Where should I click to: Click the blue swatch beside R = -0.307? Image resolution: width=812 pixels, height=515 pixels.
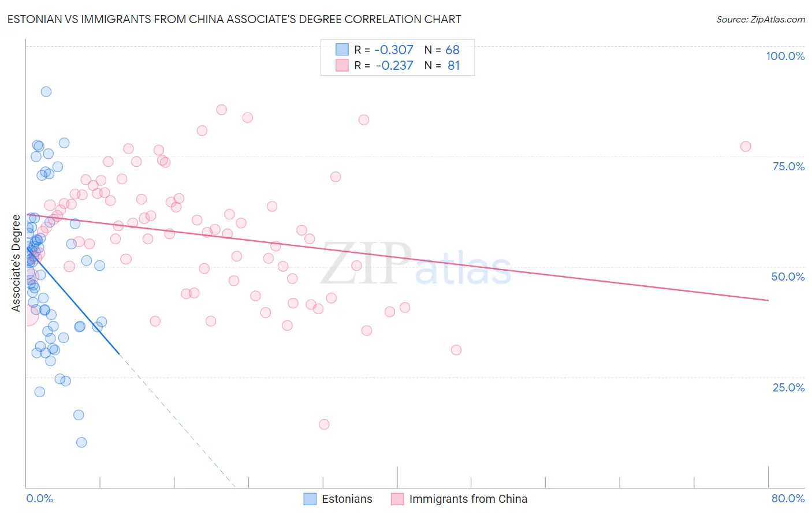342,50
